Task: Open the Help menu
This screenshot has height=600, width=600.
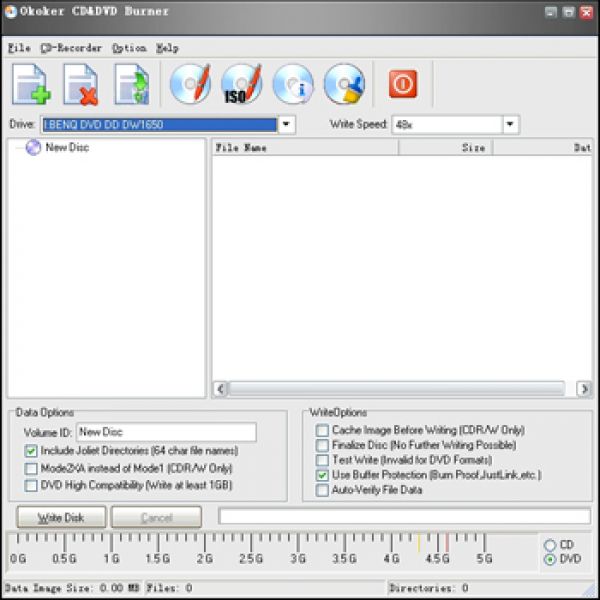Action: pyautogui.click(x=167, y=48)
